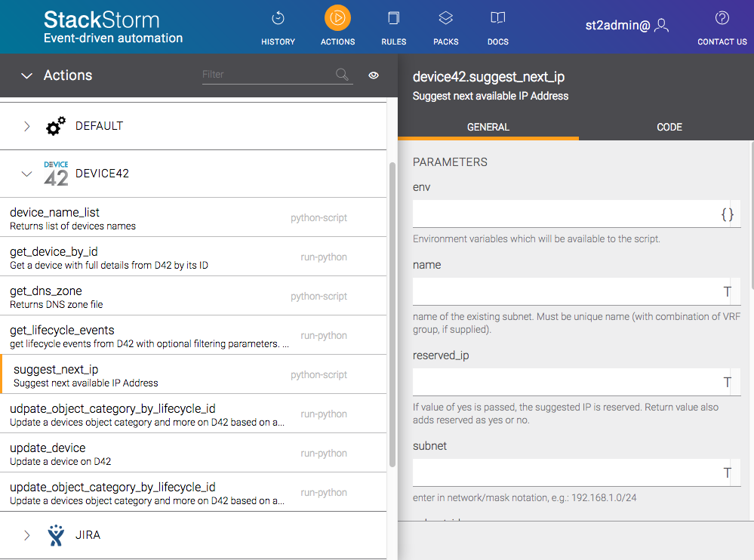The image size is (754, 560).
Task: Click the reserved_ip parameter input field
Action: pos(577,382)
